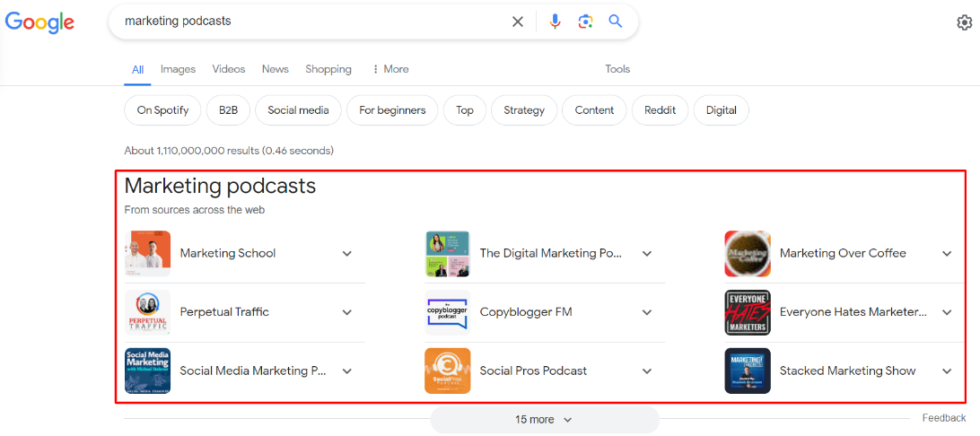Switch to the All tab
This screenshot has width=980, height=436.
click(137, 69)
